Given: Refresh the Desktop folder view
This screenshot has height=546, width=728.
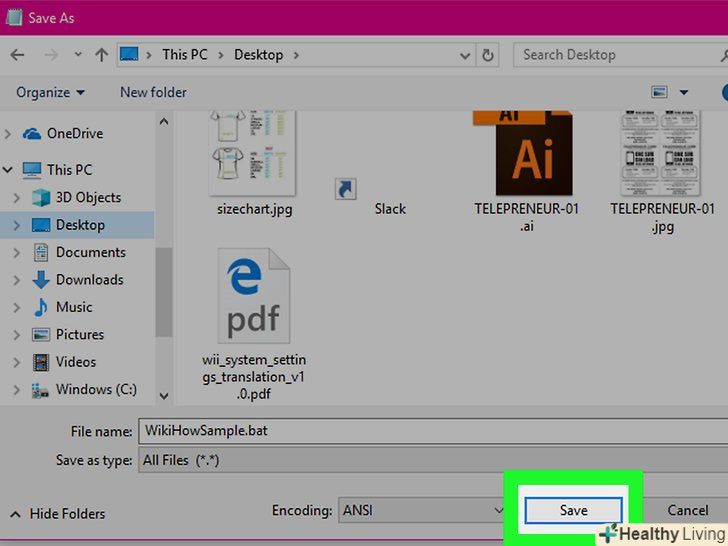Looking at the screenshot, I should 488,55.
